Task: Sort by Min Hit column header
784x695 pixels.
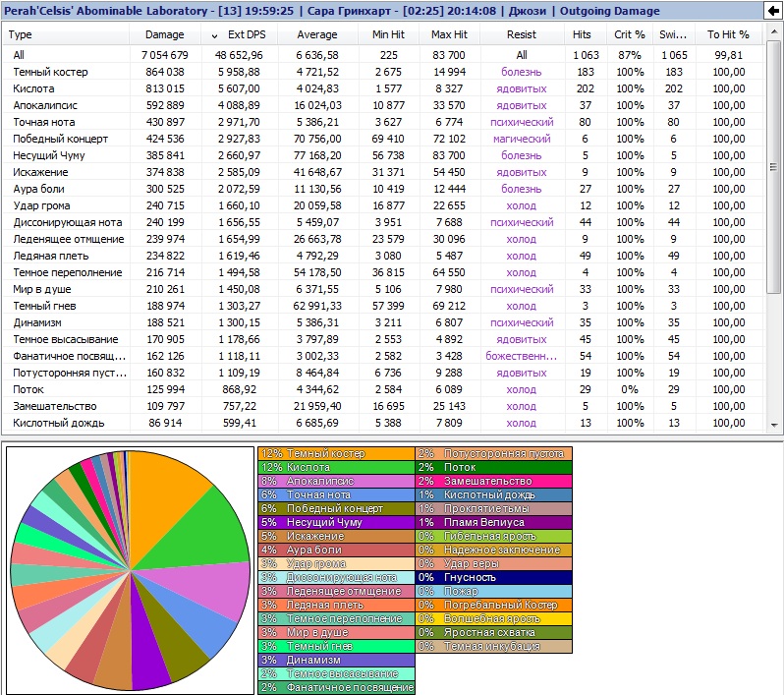Action: click(388, 34)
